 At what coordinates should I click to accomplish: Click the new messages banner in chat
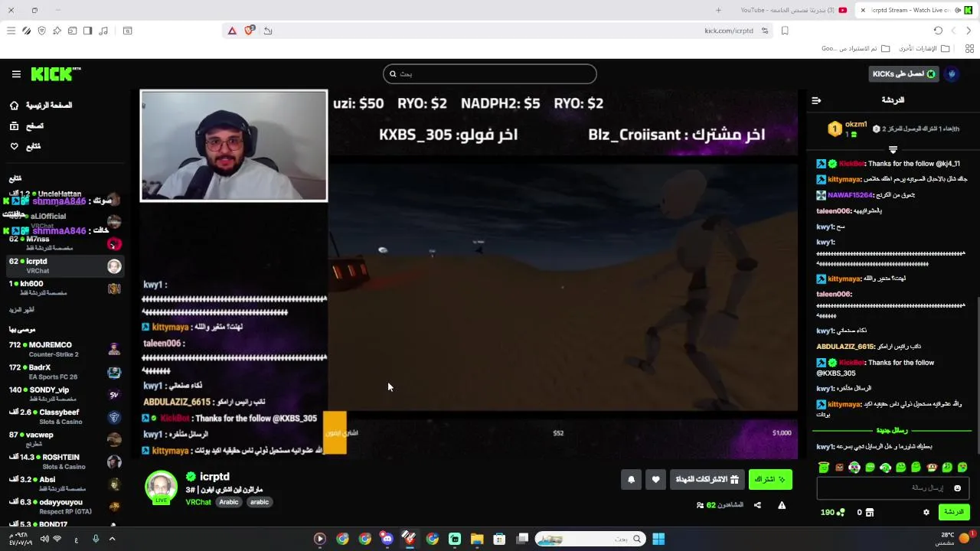coord(891,431)
